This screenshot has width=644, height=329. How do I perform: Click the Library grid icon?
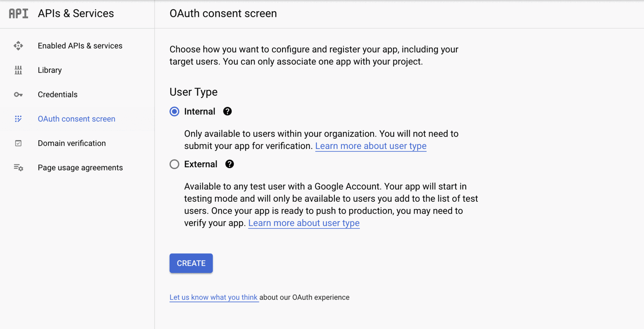pyautogui.click(x=18, y=70)
